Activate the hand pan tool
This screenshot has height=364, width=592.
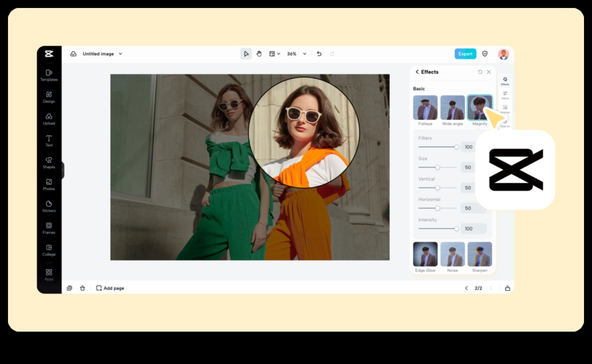coord(259,54)
